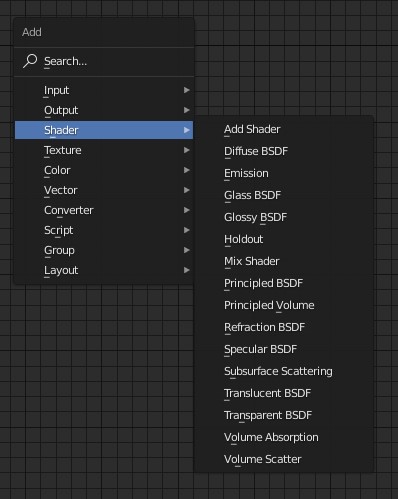This screenshot has height=499, width=398.
Task: Select the highlighted Shader category
Action: (x=104, y=130)
